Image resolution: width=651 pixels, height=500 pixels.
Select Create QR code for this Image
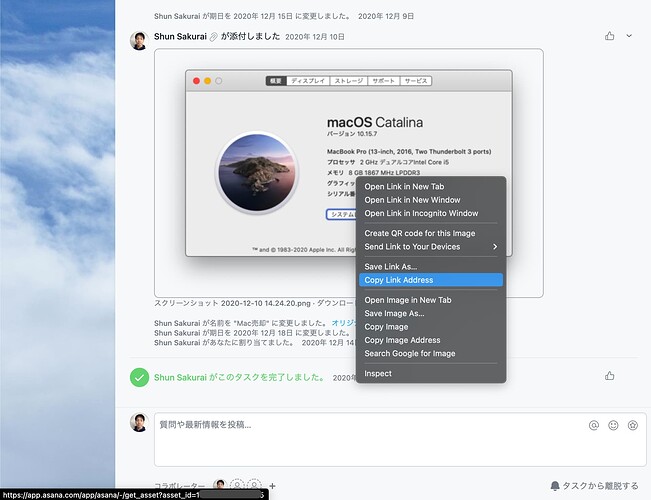pos(431,233)
